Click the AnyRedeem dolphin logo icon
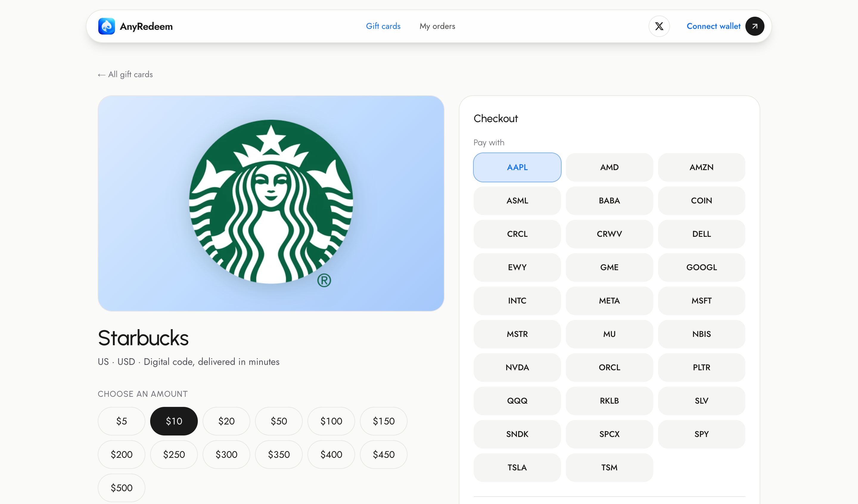The image size is (858, 504). tap(107, 26)
